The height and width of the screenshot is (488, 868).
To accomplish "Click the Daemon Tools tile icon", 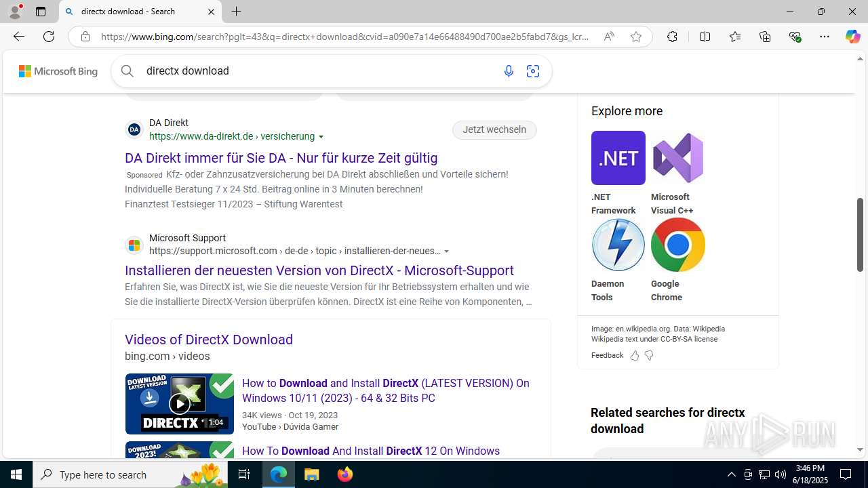I will [618, 245].
